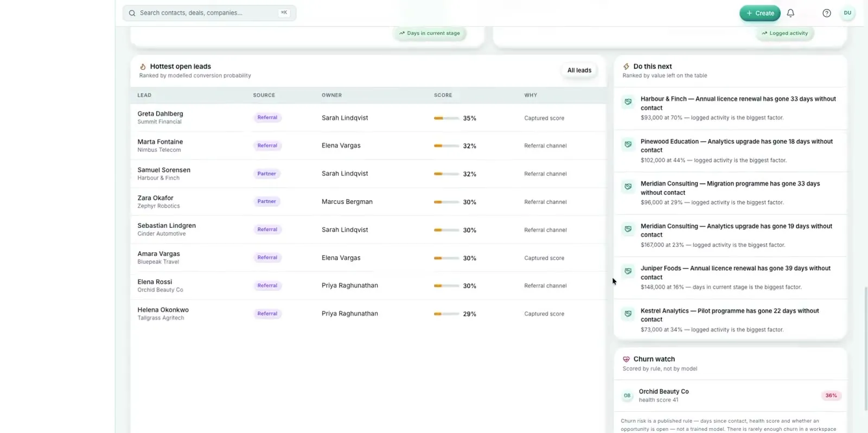Viewport: 868px width, 433px height.
Task: Click Helena Okonkwo's 29% score bar
Action: (x=446, y=314)
